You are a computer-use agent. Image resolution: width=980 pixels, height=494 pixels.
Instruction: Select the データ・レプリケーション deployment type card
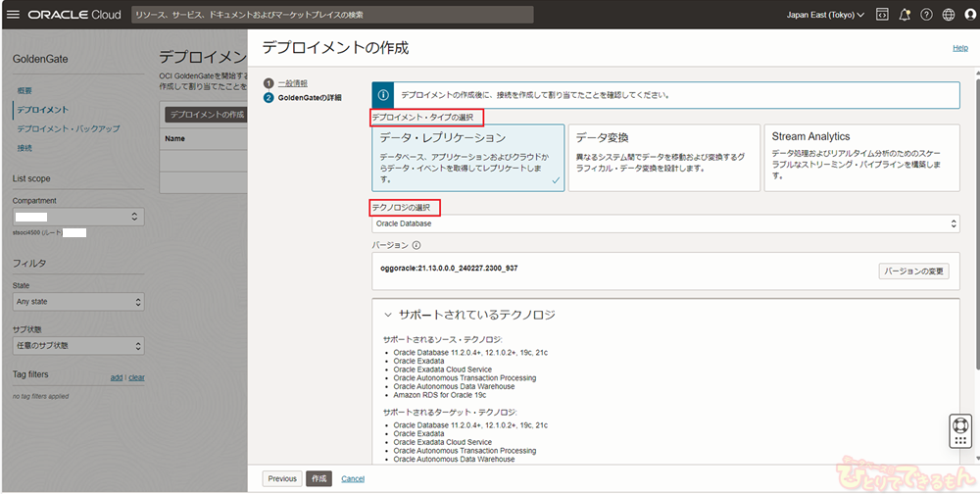pos(468,158)
